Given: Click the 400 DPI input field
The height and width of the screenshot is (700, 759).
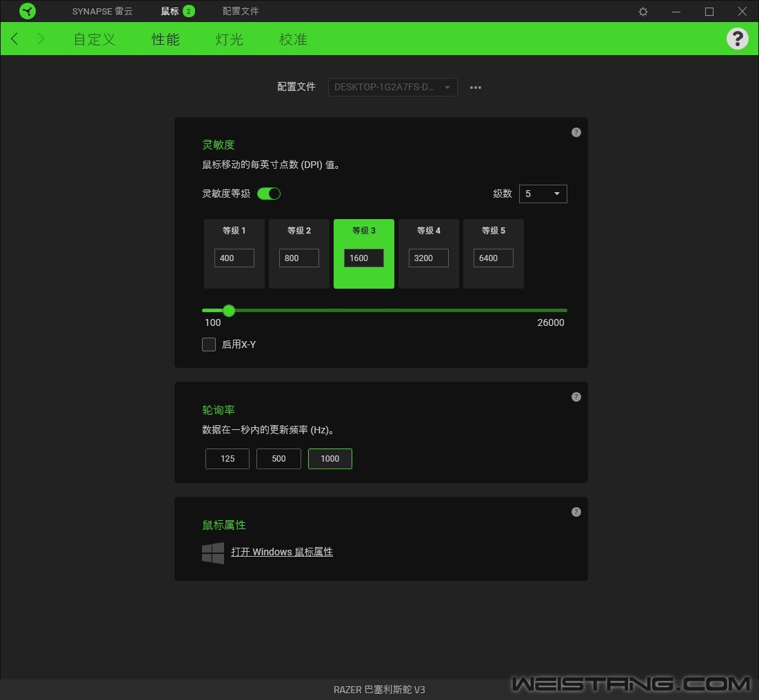Looking at the screenshot, I should (x=234, y=258).
